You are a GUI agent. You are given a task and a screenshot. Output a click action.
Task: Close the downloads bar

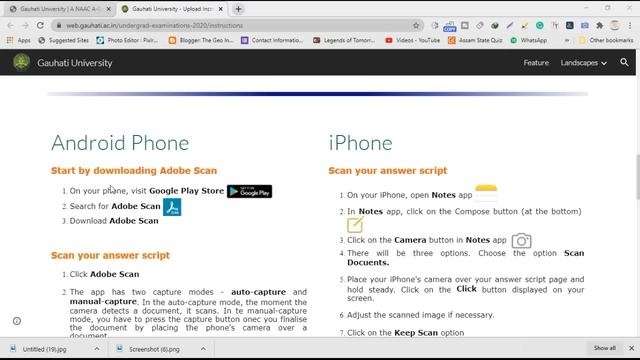pos(631,348)
